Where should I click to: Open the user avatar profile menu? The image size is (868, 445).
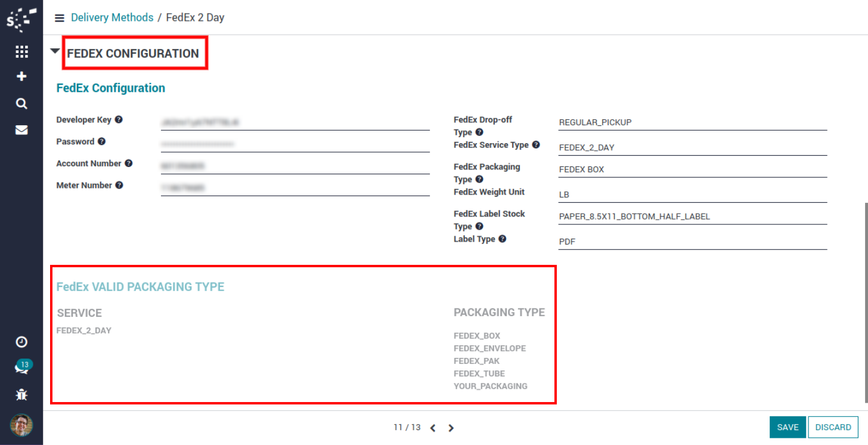point(21,425)
